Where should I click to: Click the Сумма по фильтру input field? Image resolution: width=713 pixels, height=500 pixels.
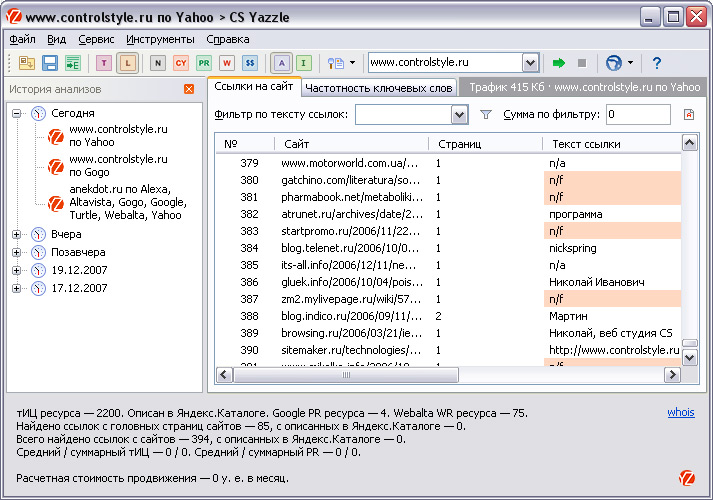click(638, 115)
